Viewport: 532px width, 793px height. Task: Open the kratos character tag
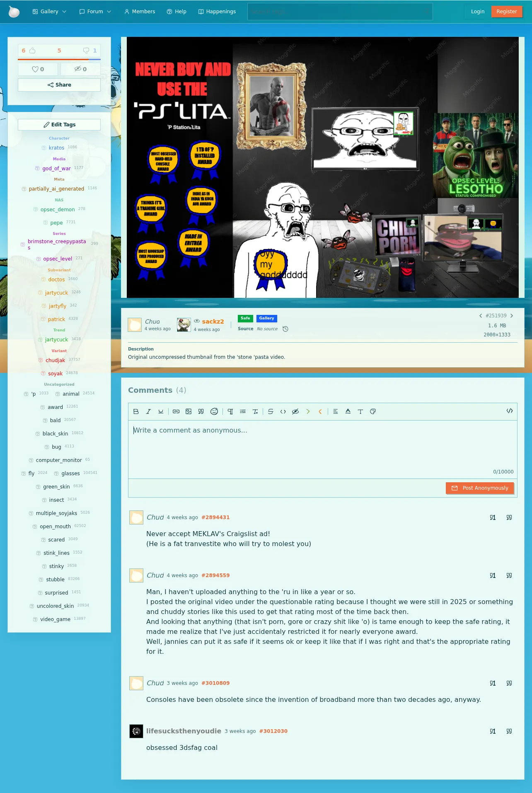56,148
